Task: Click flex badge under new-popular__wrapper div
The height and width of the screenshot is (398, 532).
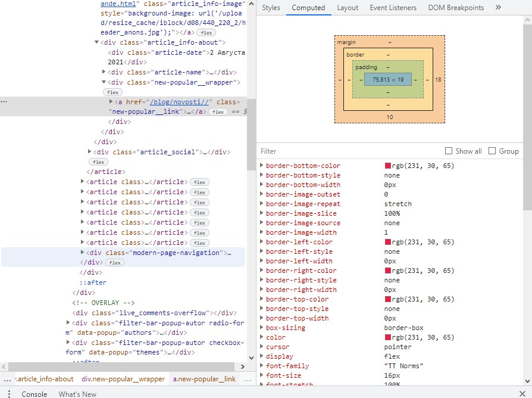Action: pyautogui.click(x=112, y=92)
